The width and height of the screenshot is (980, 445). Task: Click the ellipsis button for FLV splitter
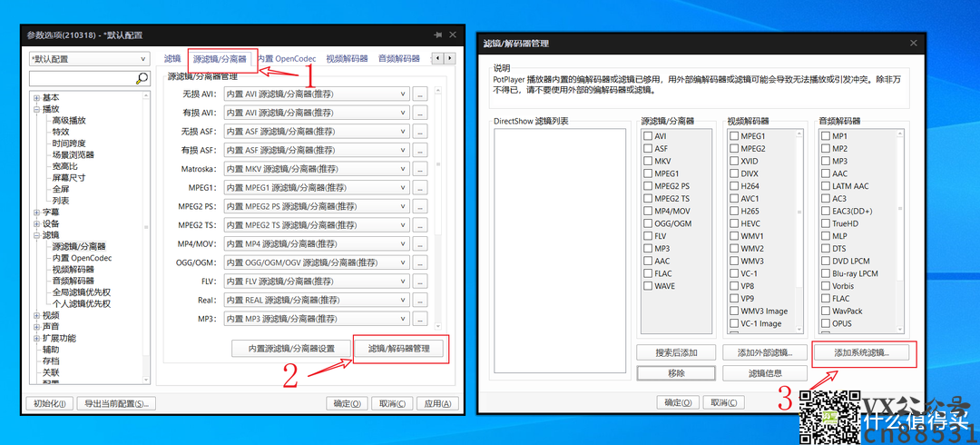pyautogui.click(x=420, y=282)
